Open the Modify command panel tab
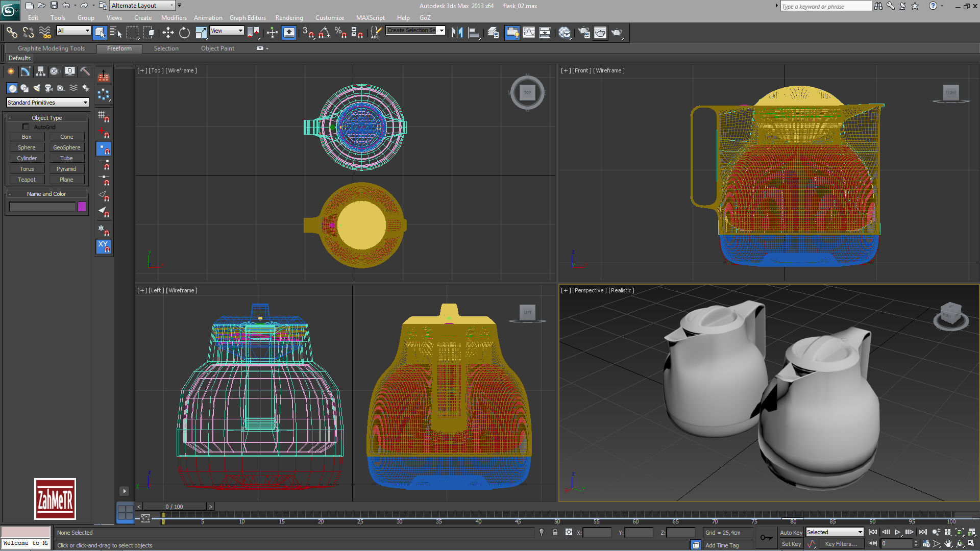This screenshot has width=980, height=551. point(26,71)
